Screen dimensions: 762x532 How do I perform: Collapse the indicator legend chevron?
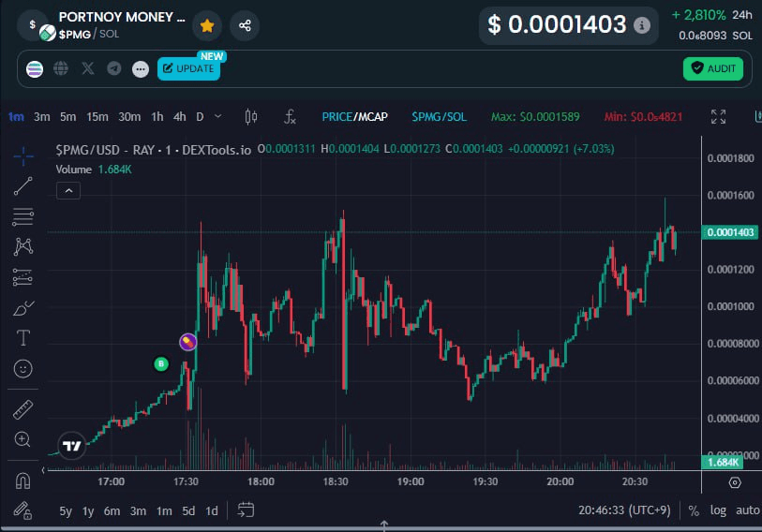coord(68,190)
